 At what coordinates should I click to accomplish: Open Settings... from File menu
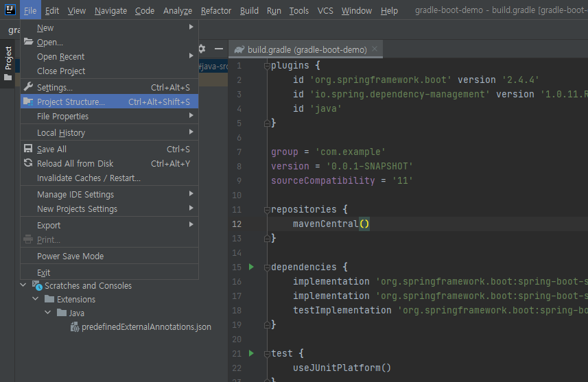click(109, 87)
